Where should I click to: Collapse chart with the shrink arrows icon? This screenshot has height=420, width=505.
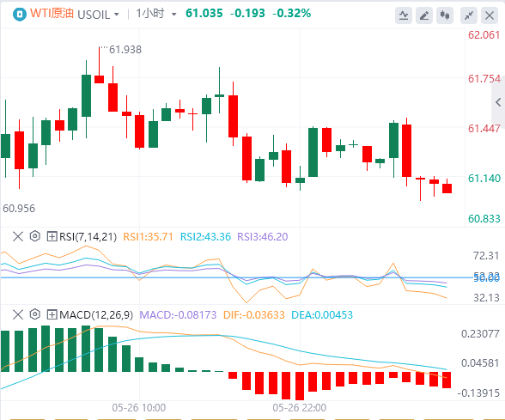[469, 15]
